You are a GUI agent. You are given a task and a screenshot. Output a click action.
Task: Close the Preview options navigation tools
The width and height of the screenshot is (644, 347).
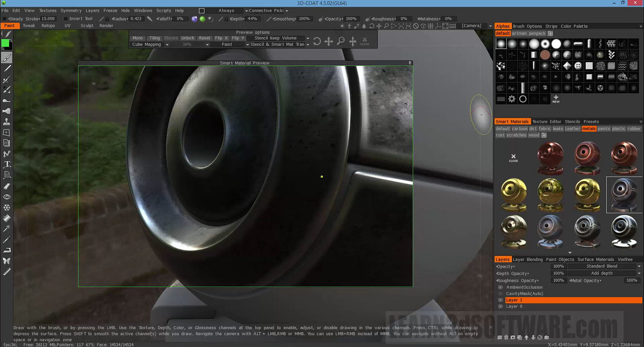(x=365, y=41)
